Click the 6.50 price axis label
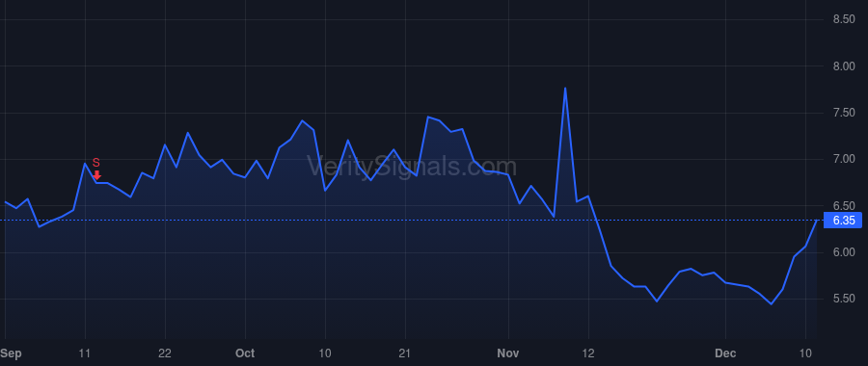 tap(844, 206)
